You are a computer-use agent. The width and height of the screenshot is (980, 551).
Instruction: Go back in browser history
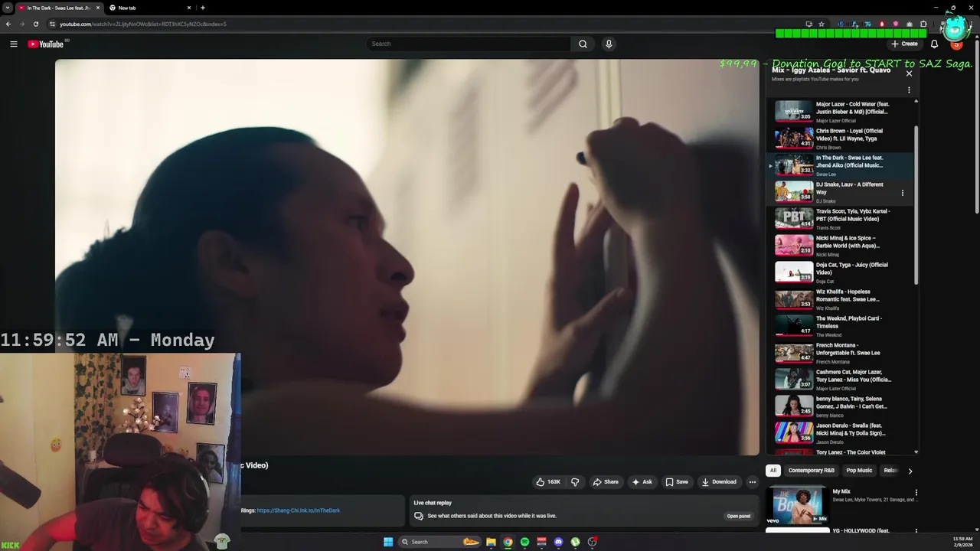tap(8, 24)
